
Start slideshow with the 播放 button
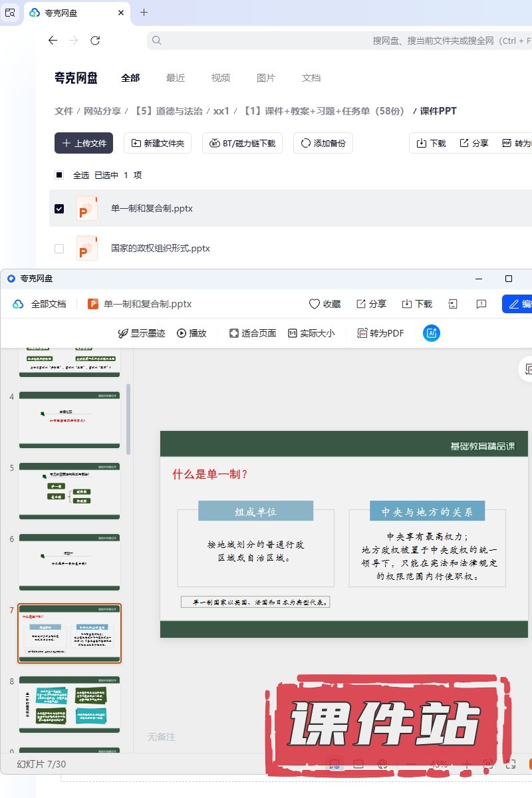click(x=192, y=333)
